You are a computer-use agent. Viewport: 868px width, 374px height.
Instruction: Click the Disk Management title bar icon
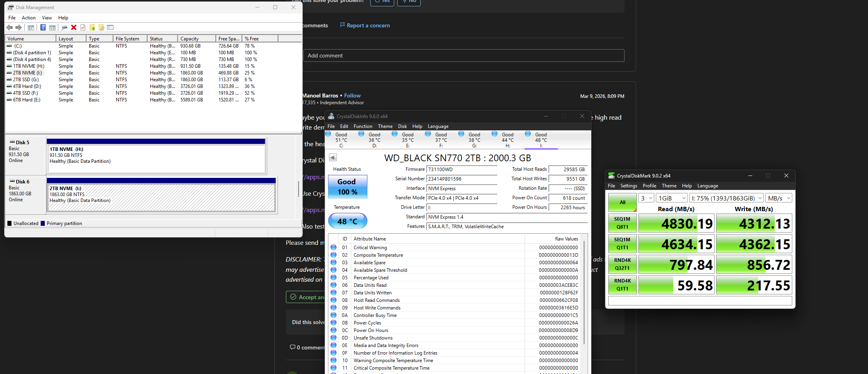11,8
